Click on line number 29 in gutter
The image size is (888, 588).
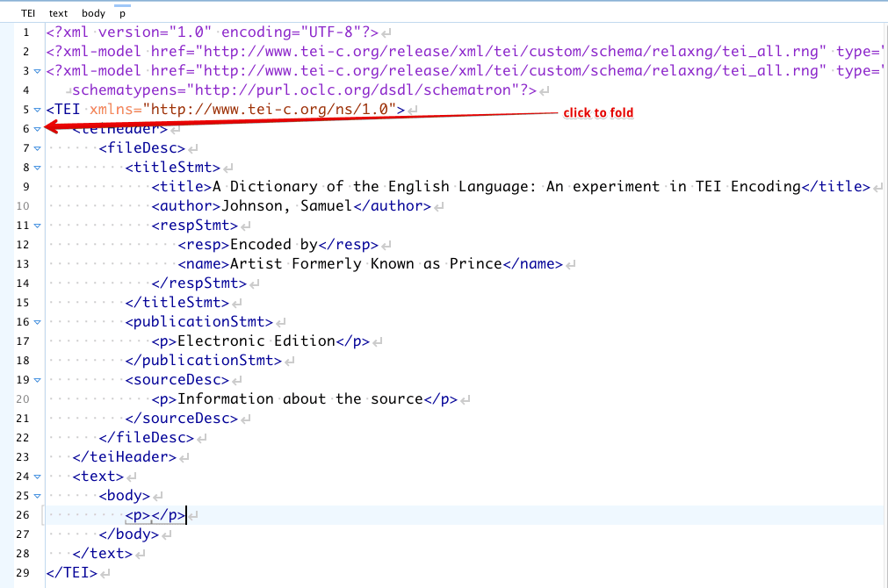point(23,573)
